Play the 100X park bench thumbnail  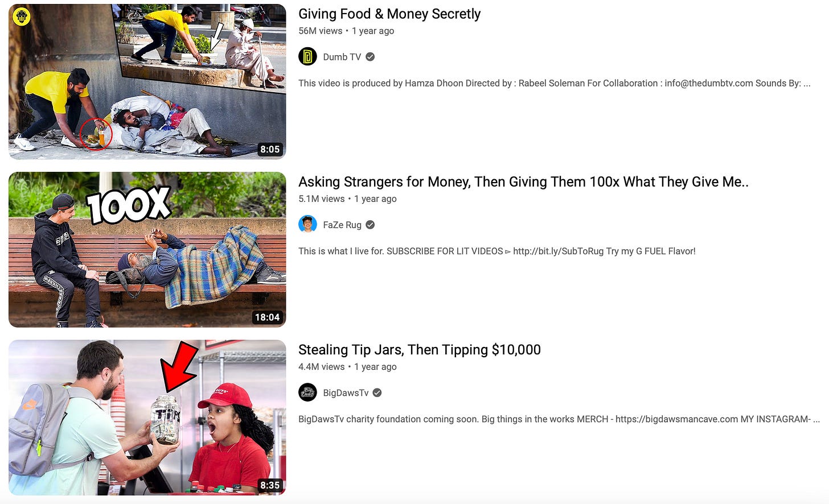147,250
